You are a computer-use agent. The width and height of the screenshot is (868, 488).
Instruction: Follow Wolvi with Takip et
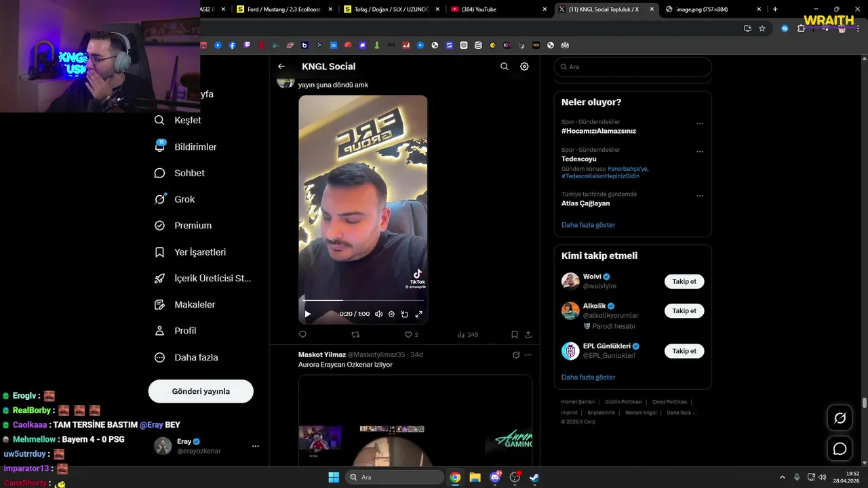point(684,281)
